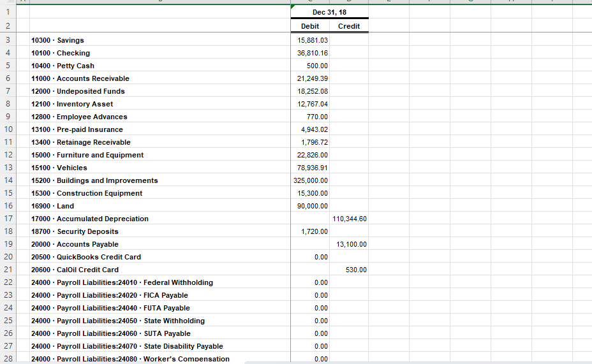This screenshot has width=592, height=364.
Task: Click the 13,100.00 credit value
Action: [x=351, y=244]
